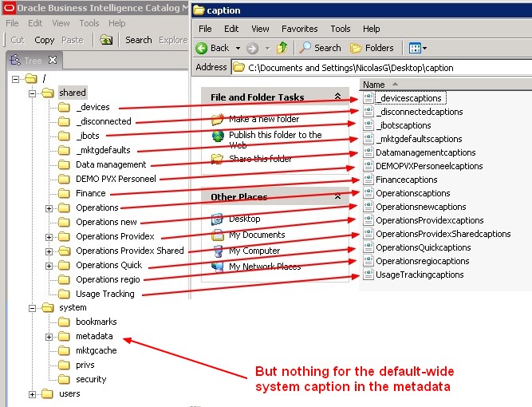Click the Desktop icon in Other Places

(217, 219)
